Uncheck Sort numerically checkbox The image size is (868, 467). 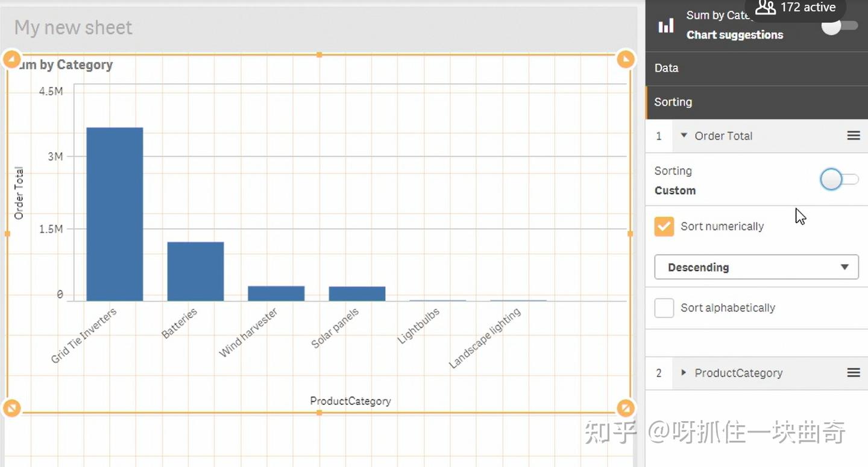coord(664,226)
